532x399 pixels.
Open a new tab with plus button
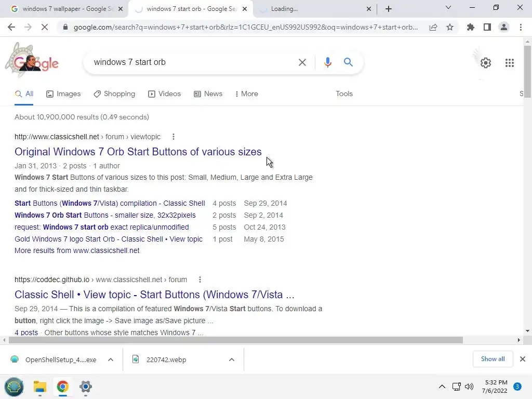(389, 9)
